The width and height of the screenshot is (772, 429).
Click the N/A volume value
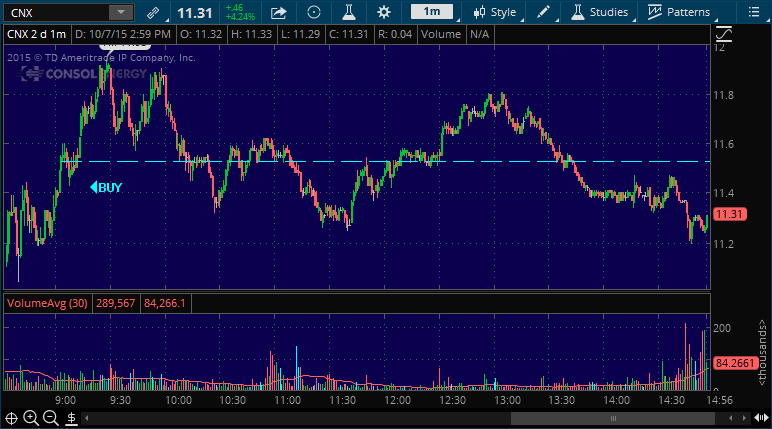[480, 34]
